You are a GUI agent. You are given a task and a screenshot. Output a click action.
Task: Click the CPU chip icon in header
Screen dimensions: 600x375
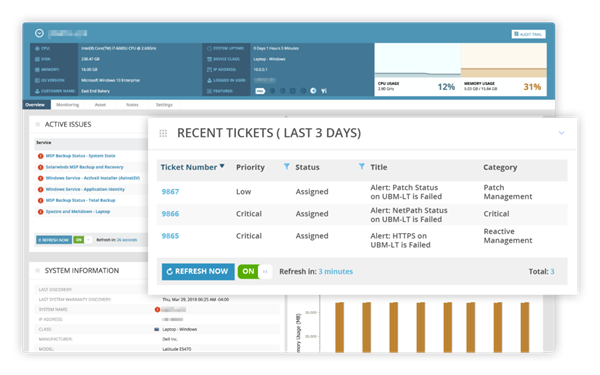(x=37, y=49)
